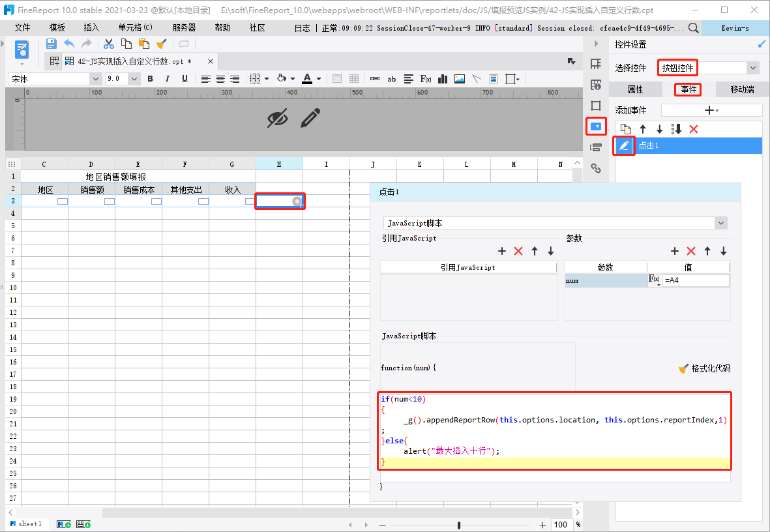Open the JavaScript脚本 event type dropdown

(x=720, y=223)
